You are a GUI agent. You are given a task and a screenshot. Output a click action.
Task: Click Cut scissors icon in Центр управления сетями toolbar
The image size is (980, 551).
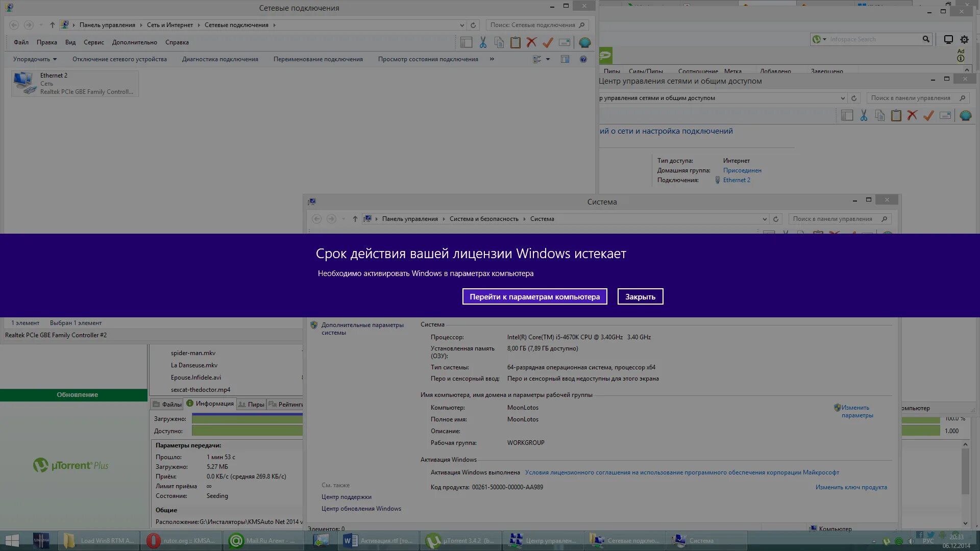point(864,116)
